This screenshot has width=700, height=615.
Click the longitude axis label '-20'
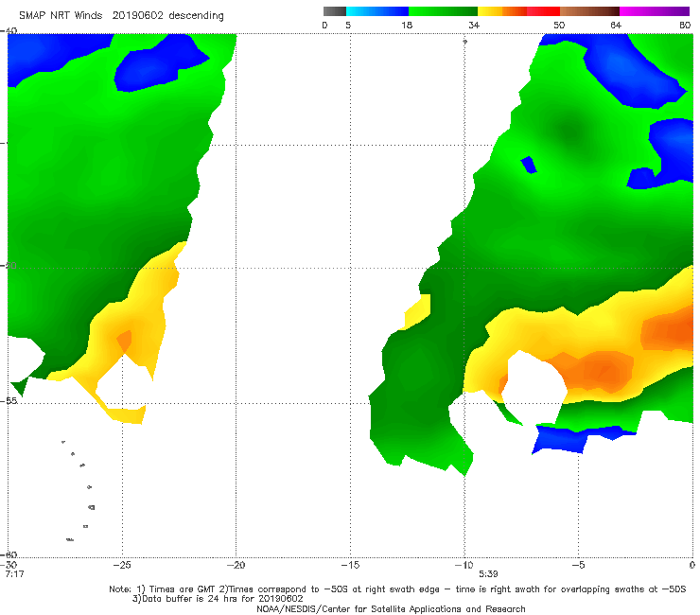(x=236, y=565)
